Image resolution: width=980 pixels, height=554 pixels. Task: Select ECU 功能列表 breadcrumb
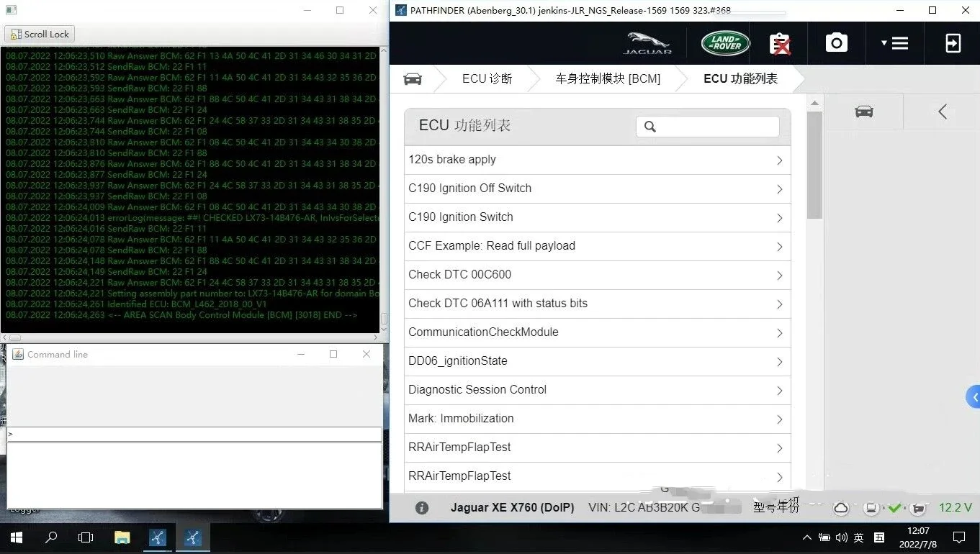tap(740, 79)
